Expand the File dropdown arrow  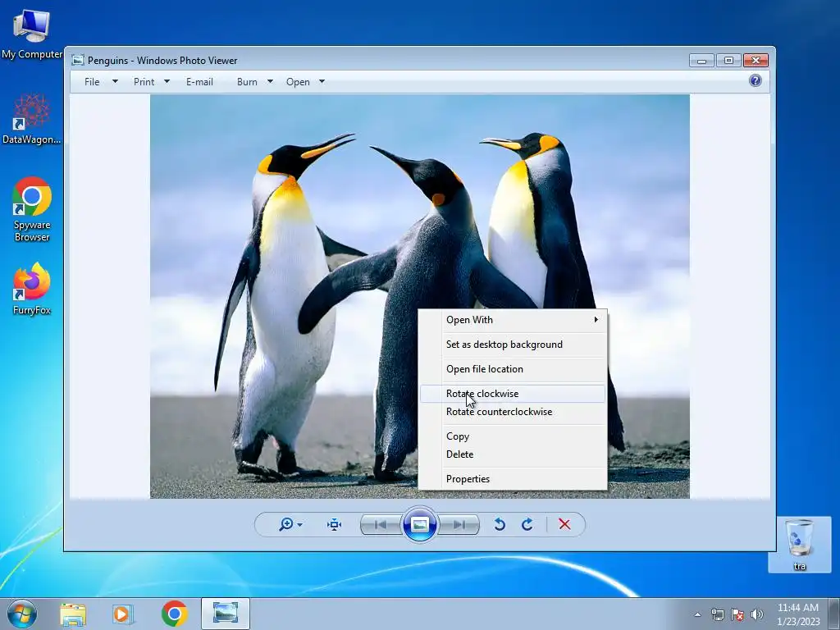click(x=115, y=82)
